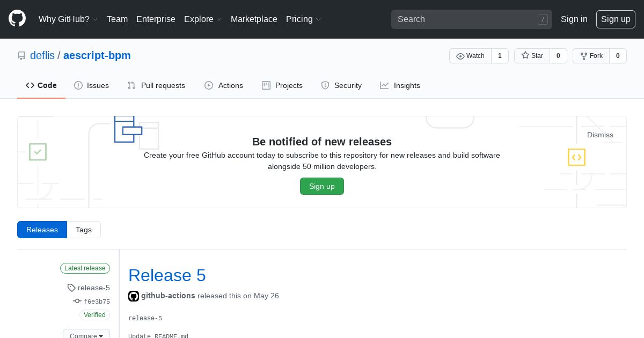Open commit f6e3b75

[97, 302]
